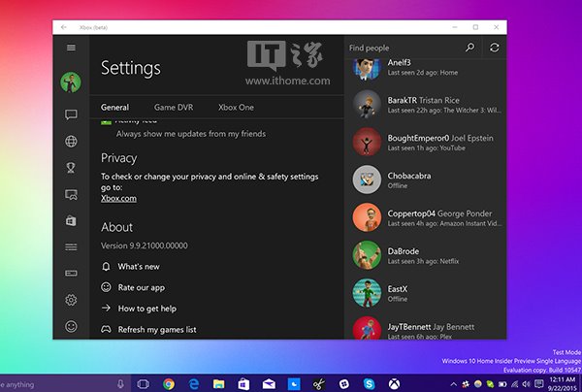Image resolution: width=582 pixels, height=392 pixels.
Task: Launch Google Chrome from the taskbar
Action: pyautogui.click(x=169, y=384)
